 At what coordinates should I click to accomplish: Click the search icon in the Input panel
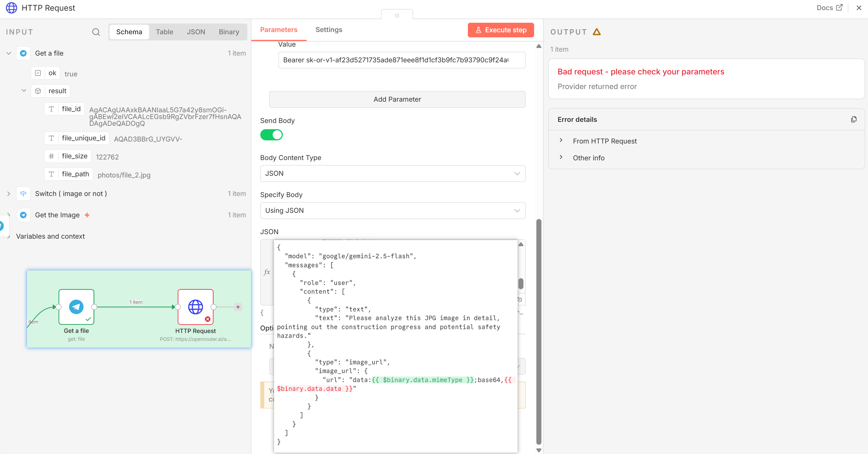pyautogui.click(x=96, y=32)
